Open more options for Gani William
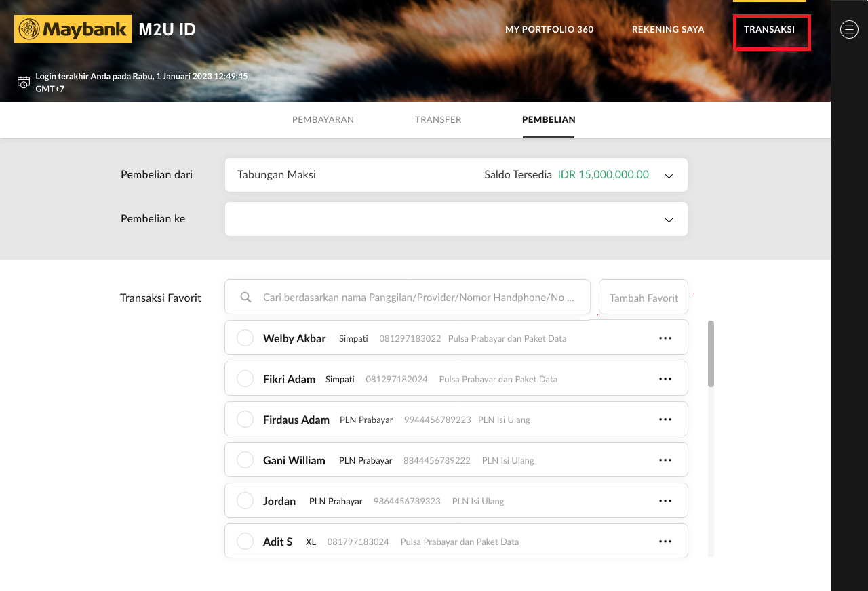This screenshot has height=591, width=868. [665, 460]
